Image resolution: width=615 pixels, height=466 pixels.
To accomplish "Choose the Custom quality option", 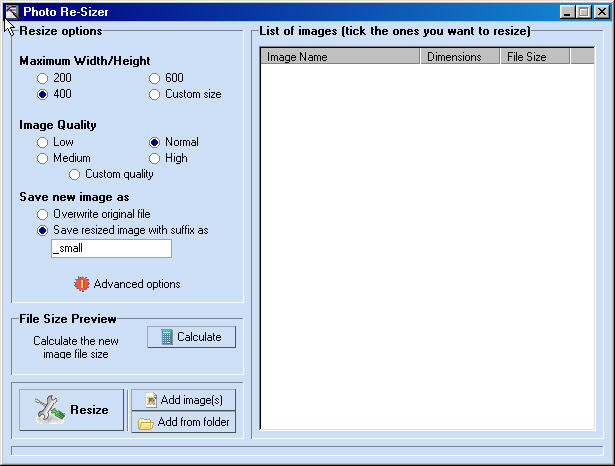I will point(75,174).
